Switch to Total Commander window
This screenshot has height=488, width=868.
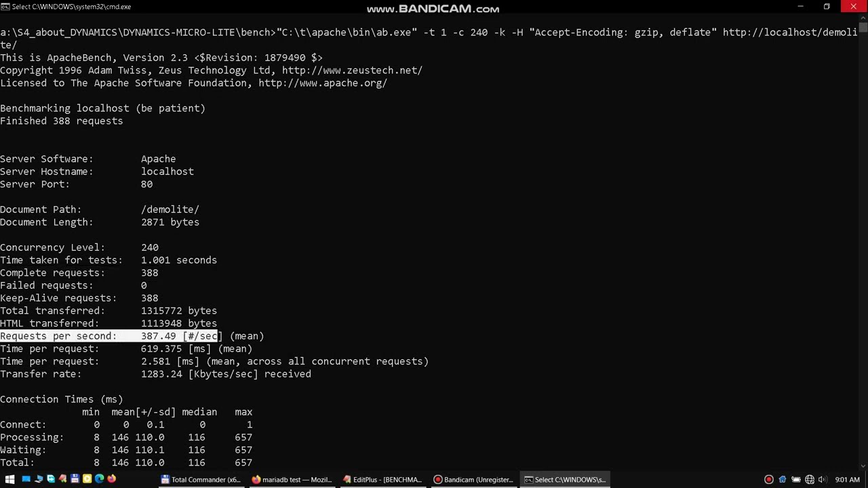[x=201, y=479]
